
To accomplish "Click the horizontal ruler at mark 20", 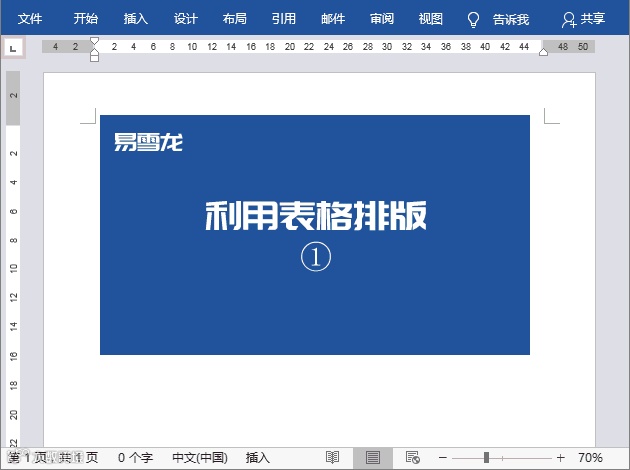I will pyautogui.click(x=290, y=47).
